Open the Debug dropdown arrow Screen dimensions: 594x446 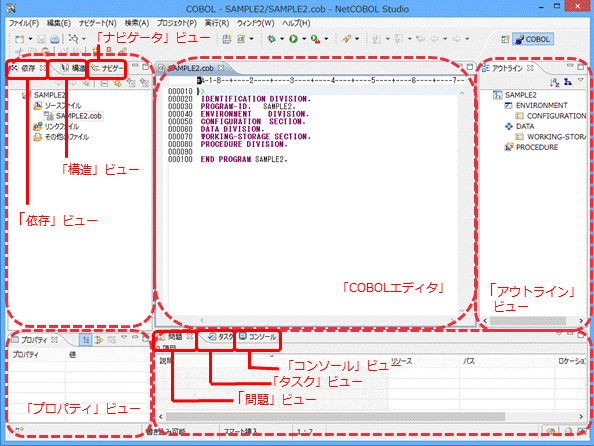(282, 39)
